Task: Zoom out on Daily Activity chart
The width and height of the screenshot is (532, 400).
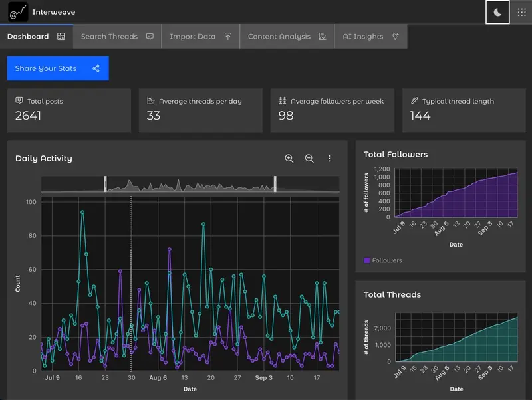Action: (309, 159)
